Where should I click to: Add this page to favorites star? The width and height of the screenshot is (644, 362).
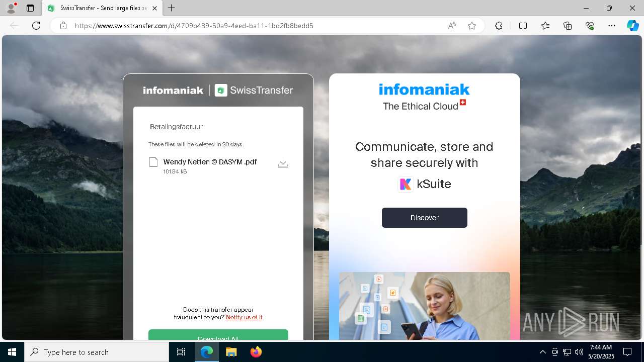pos(472,26)
